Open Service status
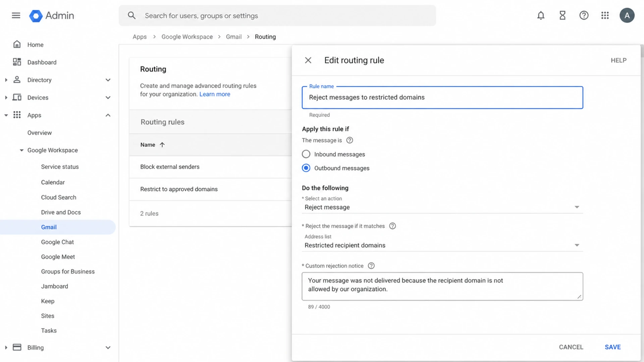Image resolution: width=644 pixels, height=362 pixels. (60, 167)
